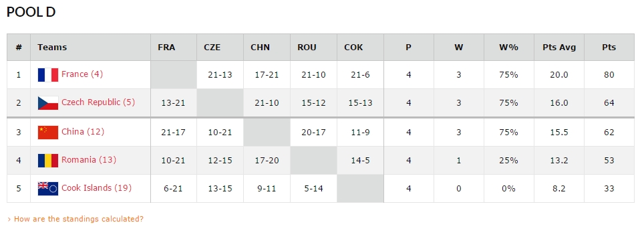
Task: Click the China flag icon
Action: [48, 133]
